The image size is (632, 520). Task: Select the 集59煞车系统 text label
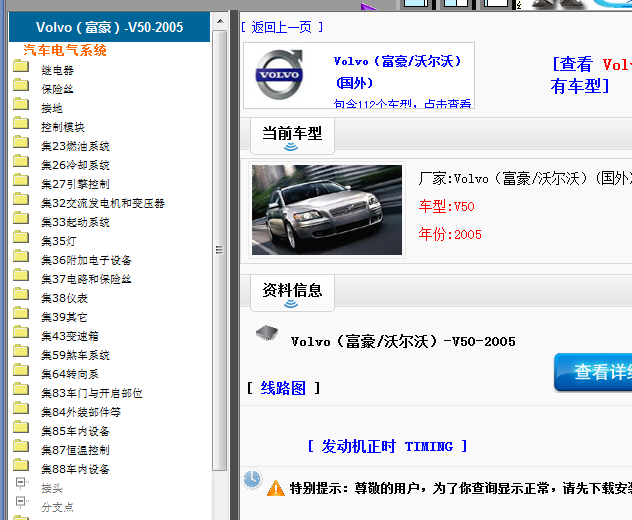(x=75, y=355)
